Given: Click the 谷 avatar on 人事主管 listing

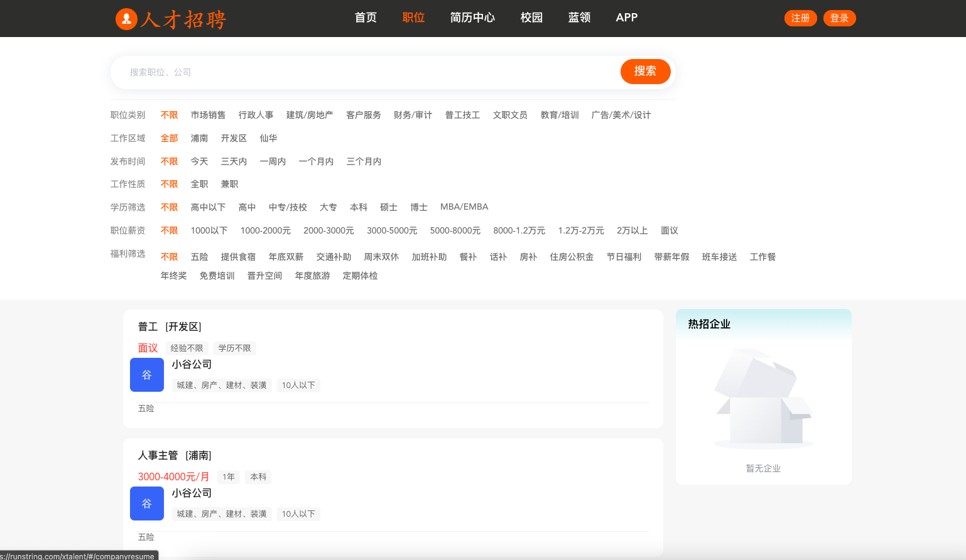Looking at the screenshot, I should [146, 503].
